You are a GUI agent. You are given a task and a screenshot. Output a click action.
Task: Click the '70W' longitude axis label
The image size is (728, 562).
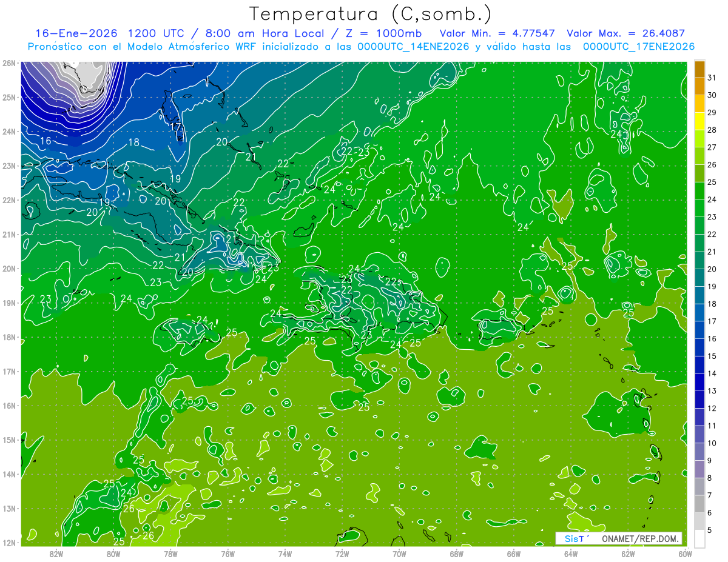[399, 554]
